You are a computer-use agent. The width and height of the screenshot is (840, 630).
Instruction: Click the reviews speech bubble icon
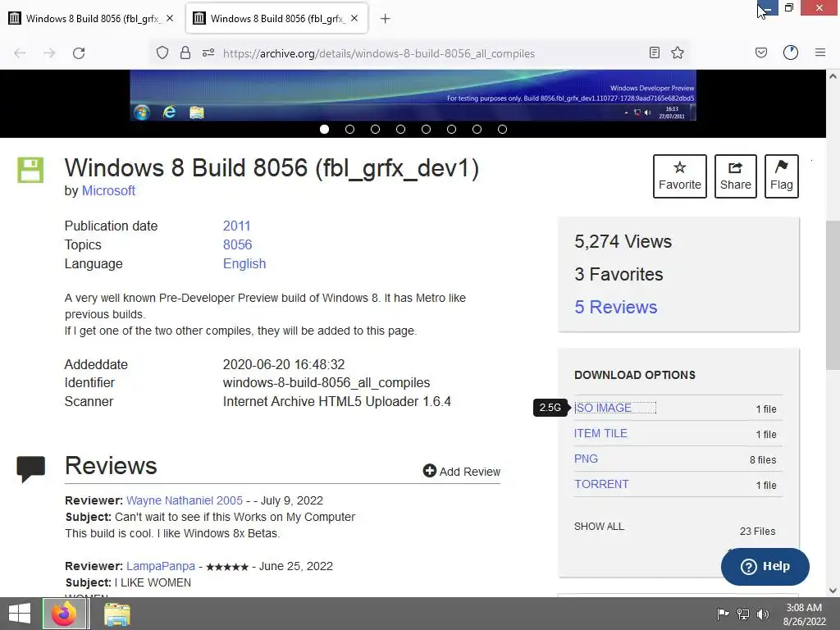[30, 468]
